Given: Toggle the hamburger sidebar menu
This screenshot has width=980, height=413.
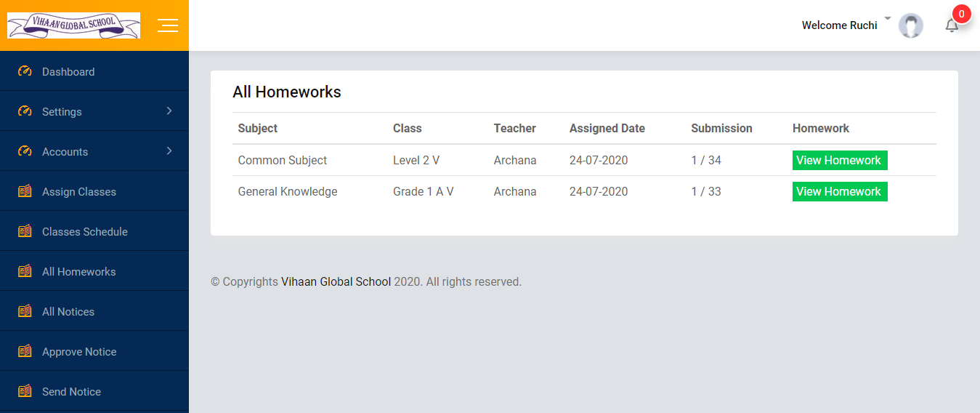Looking at the screenshot, I should click(x=168, y=25).
